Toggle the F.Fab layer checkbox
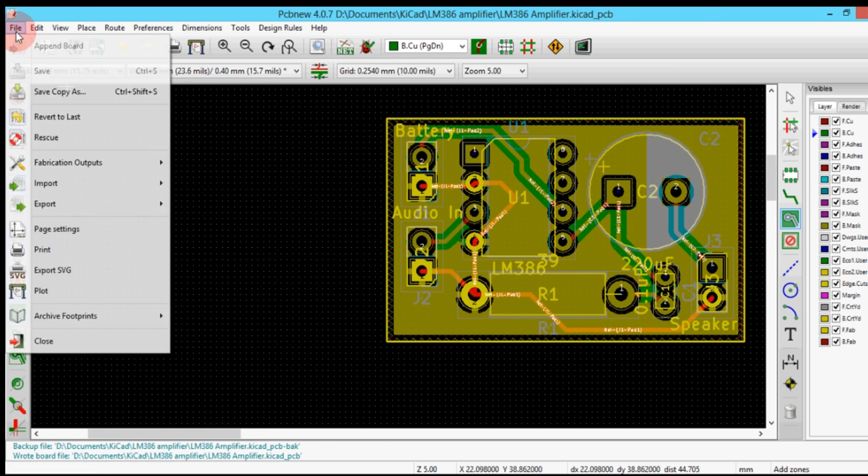This screenshot has height=476, width=868. 836,330
